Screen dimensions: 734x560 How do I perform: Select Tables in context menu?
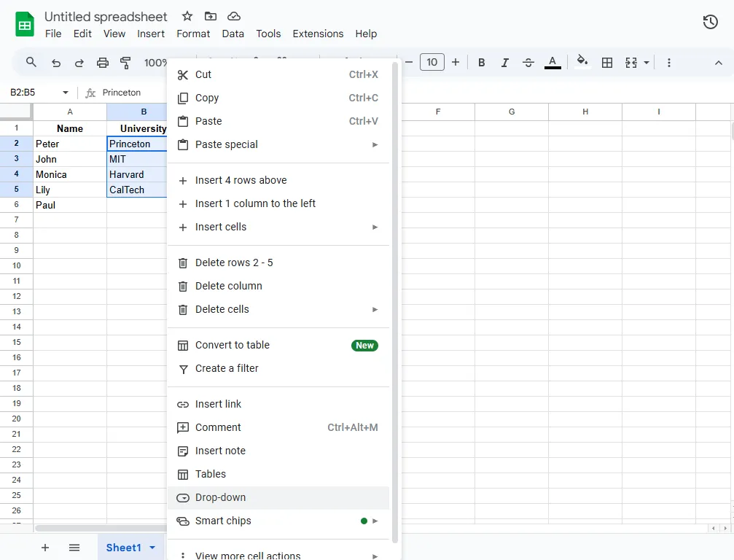[278, 474]
